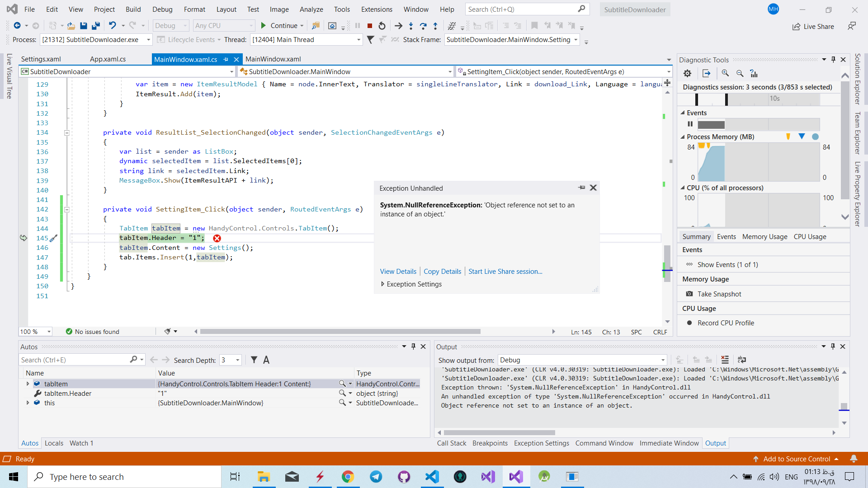
Task: Take a memory snapshot with the camera icon
Action: [689, 294]
